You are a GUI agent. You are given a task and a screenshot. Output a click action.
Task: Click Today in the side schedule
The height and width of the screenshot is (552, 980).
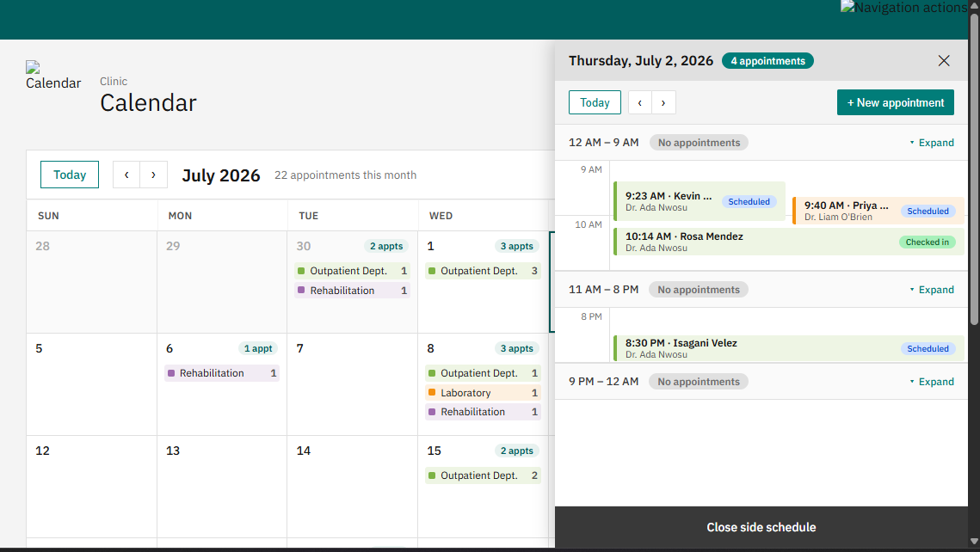(595, 102)
